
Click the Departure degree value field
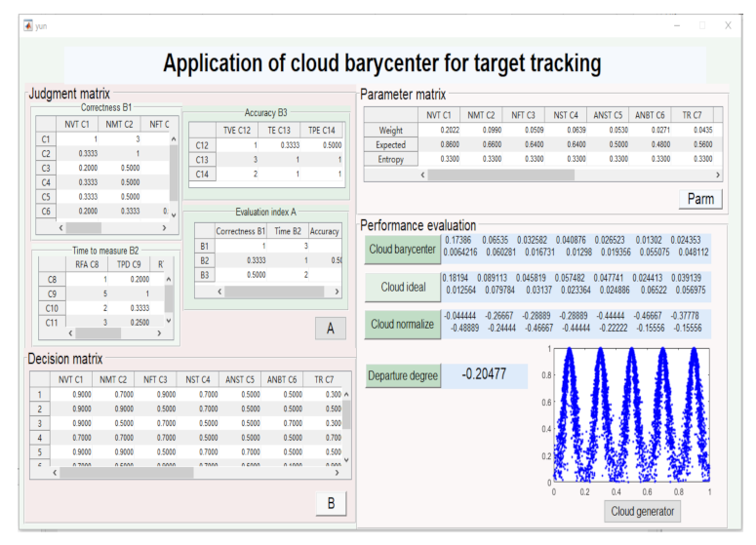(x=483, y=374)
